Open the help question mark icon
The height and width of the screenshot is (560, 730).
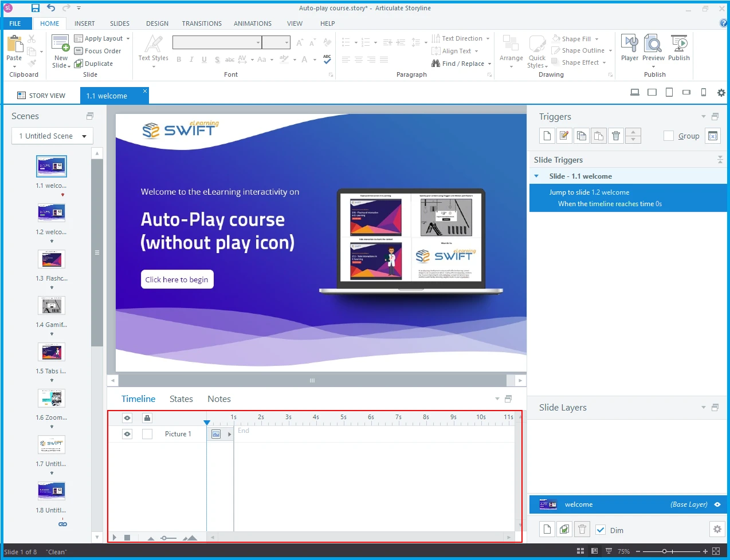point(723,23)
